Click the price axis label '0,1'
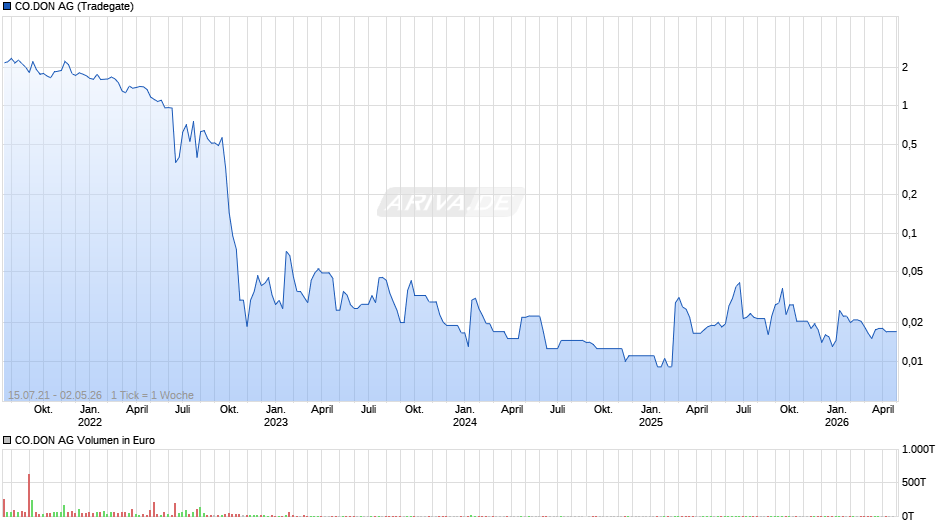 909,233
